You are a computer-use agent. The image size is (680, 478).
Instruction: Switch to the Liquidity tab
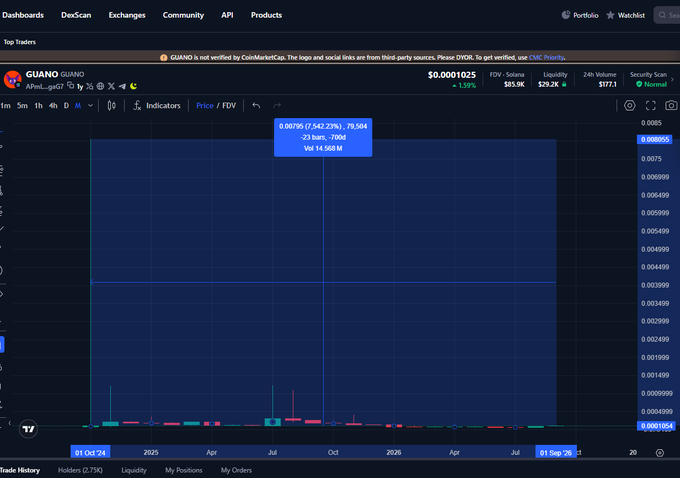pyautogui.click(x=134, y=470)
